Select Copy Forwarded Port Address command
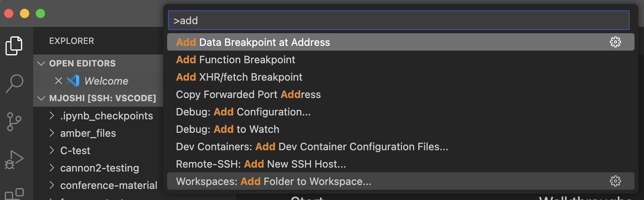The width and height of the screenshot is (644, 200). (248, 94)
